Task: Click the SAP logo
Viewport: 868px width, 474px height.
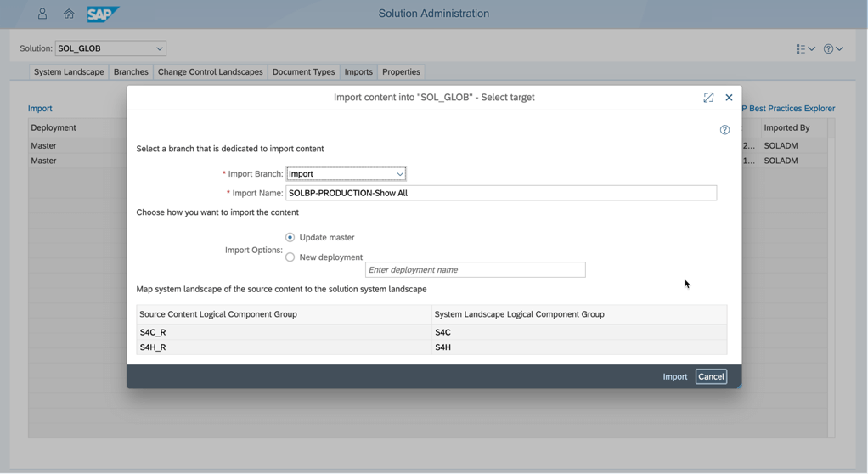Action: 103,14
